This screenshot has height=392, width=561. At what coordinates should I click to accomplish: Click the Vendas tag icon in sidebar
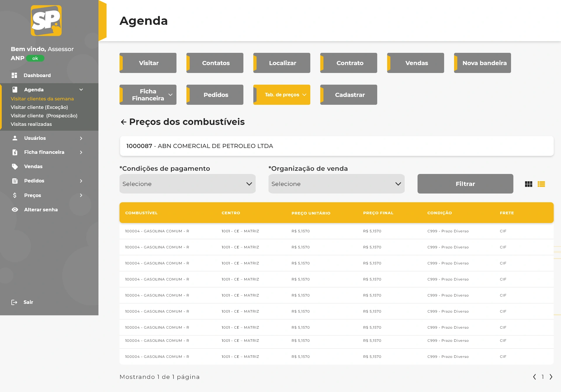15,166
